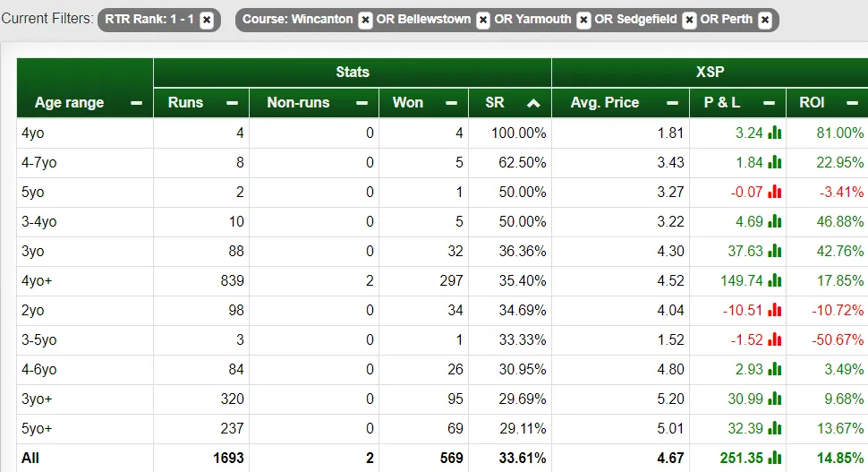This screenshot has height=472, width=868.
Task: Click the XSP group header
Action: (x=711, y=72)
